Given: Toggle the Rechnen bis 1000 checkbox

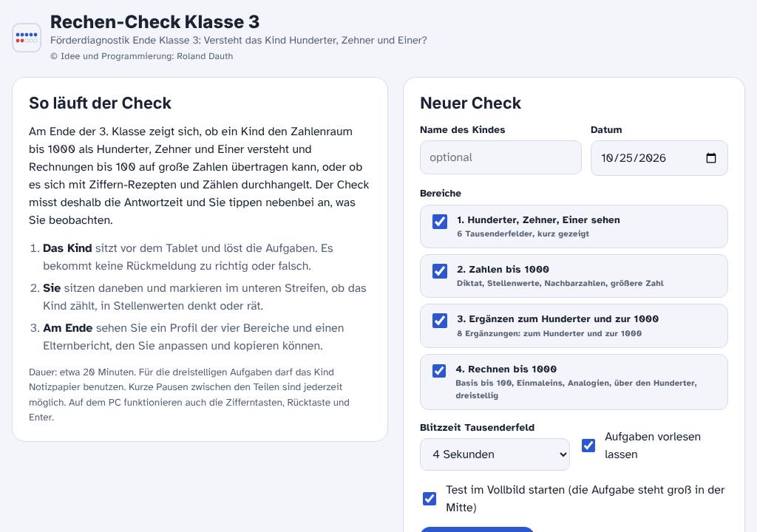Looking at the screenshot, I should [439, 370].
